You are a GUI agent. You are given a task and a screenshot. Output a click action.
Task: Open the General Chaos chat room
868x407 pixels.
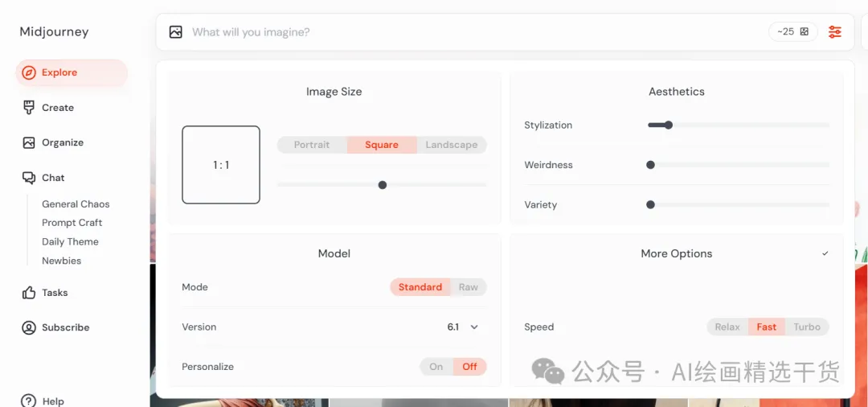point(76,204)
